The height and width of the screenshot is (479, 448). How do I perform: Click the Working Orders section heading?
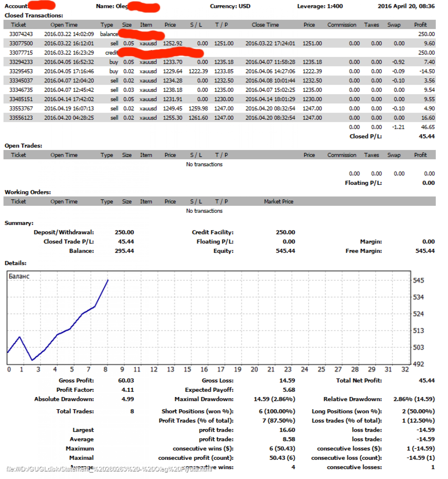pos(28,192)
